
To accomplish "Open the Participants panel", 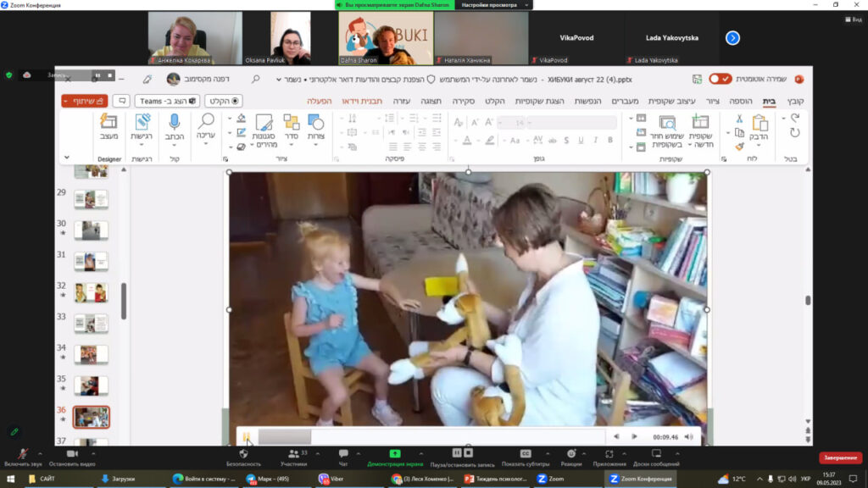I will coord(293,454).
